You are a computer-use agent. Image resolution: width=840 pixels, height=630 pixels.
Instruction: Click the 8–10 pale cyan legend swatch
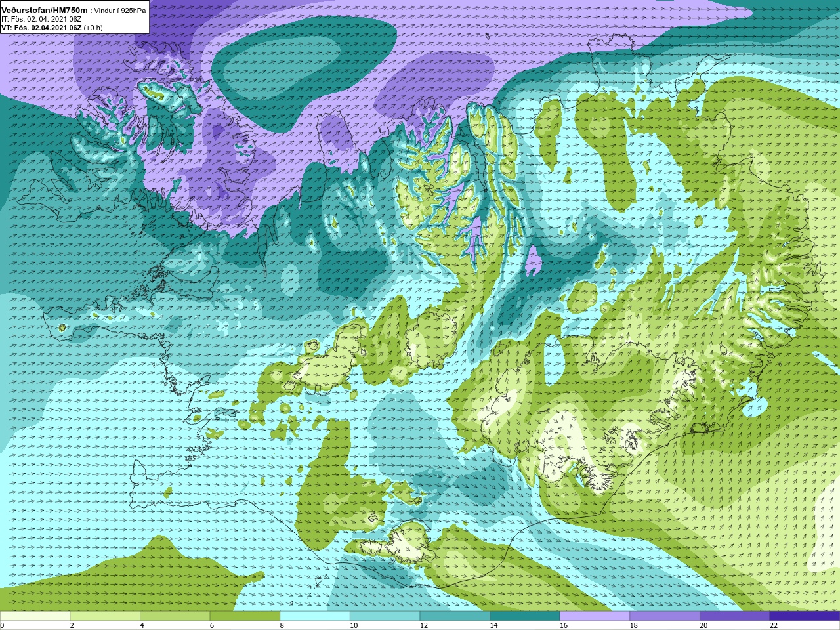[315, 616]
